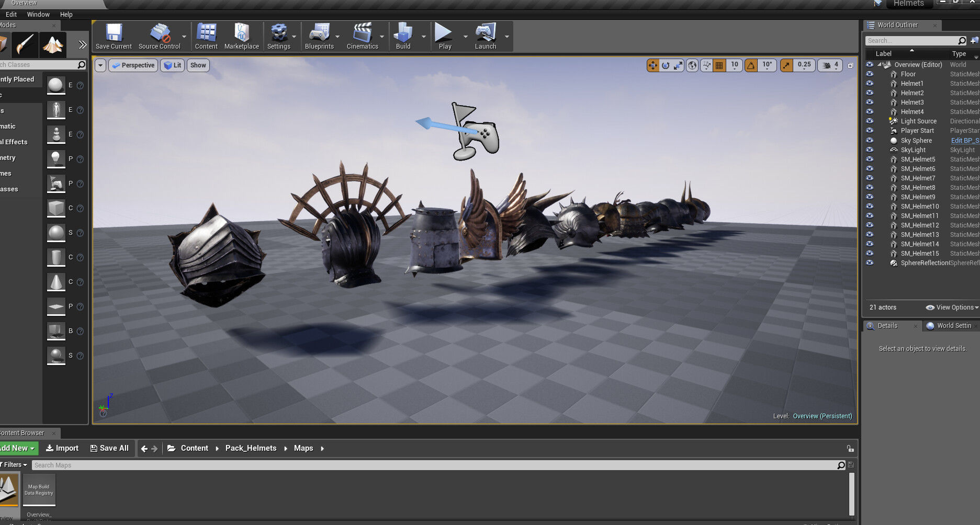980x525 pixels.
Task: Open rotation snap value 10° dropdown
Action: click(x=767, y=65)
